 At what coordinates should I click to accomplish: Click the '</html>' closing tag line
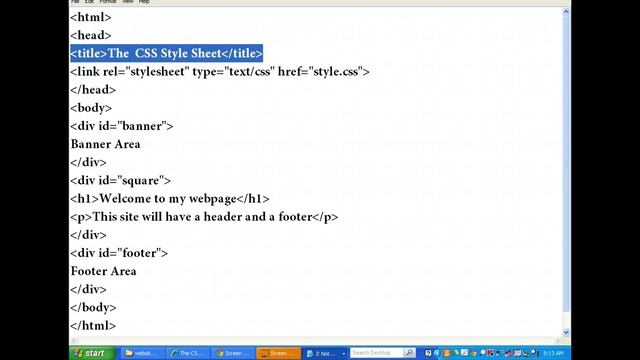pyautogui.click(x=93, y=326)
